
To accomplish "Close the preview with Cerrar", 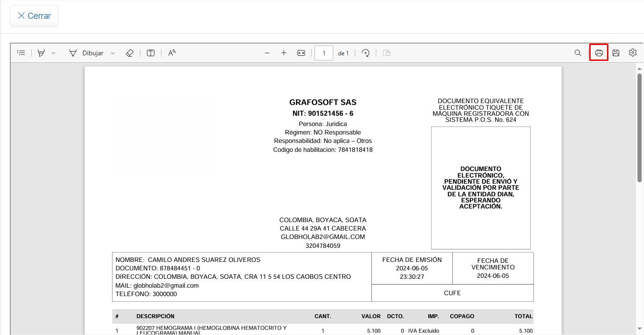I will point(34,16).
